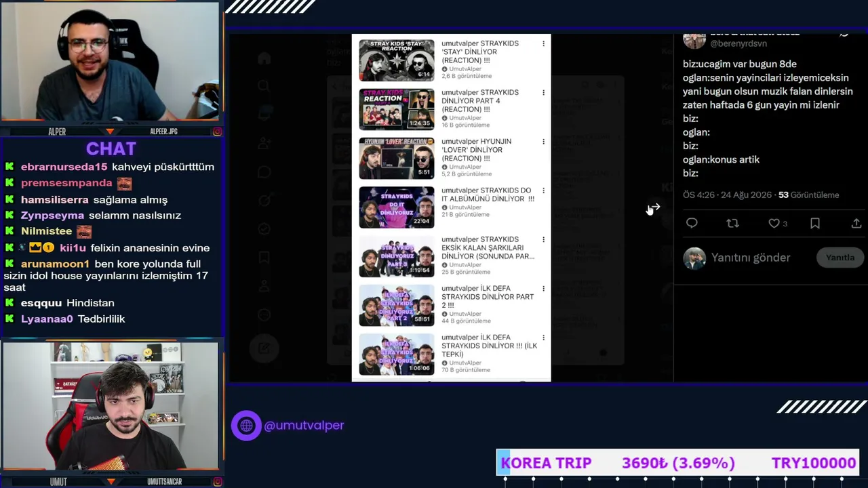The height and width of the screenshot is (488, 868).
Task: Open the 1:24:35 STRAY KIDS REACTION thumbnail
Action: coord(397,109)
